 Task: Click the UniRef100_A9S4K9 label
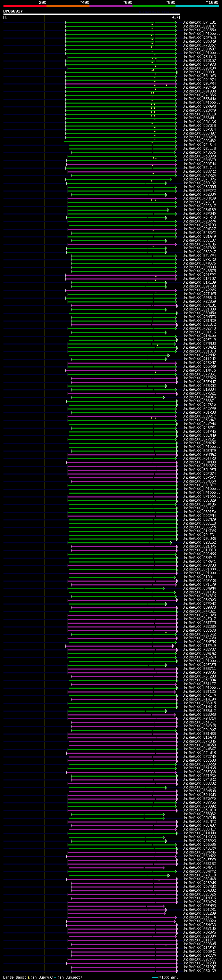[x=199, y=88]
